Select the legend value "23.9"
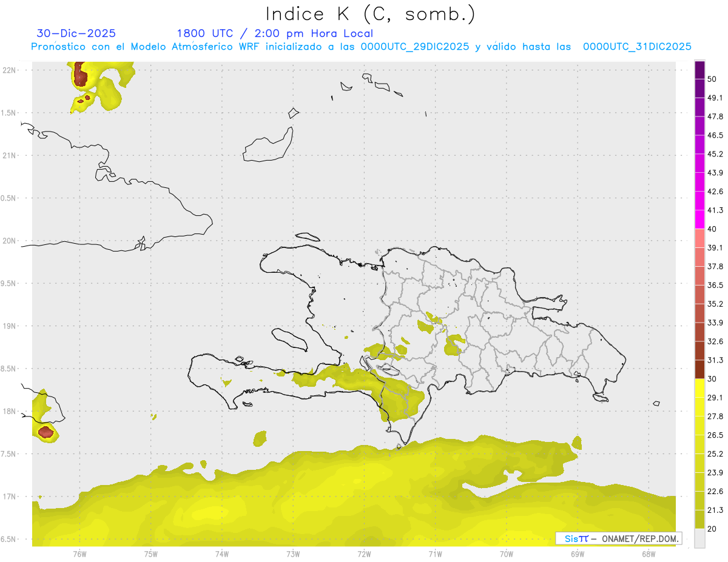Screen dimensions: 728x562 [x=715, y=473]
